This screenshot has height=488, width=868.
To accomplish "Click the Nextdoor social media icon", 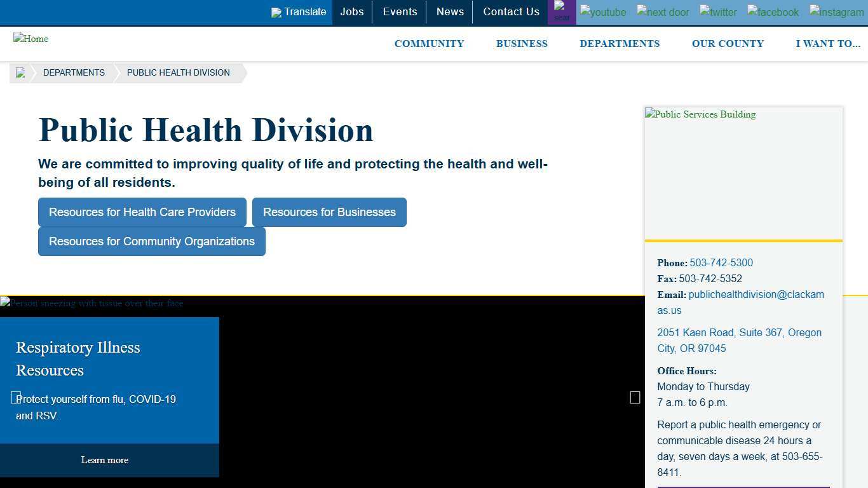I will tap(662, 12).
